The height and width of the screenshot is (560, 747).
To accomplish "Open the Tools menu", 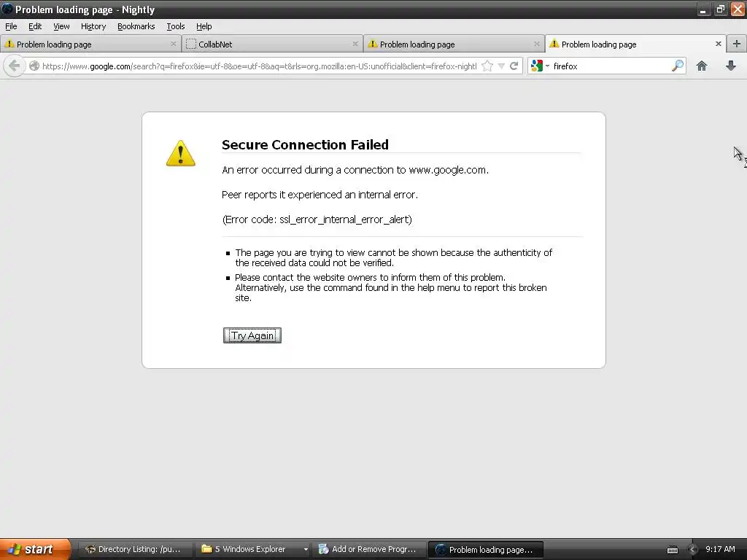I will 175,26.
